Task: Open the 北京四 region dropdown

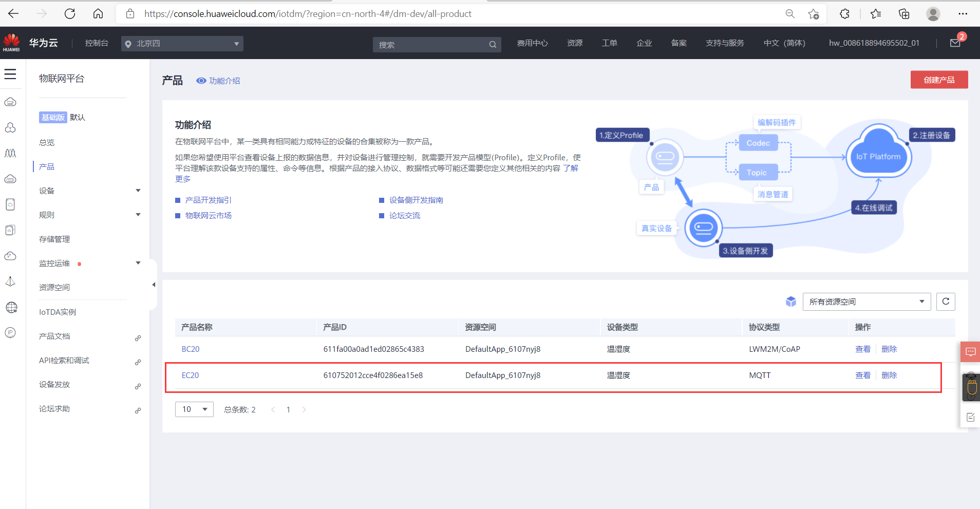Action: [182, 44]
